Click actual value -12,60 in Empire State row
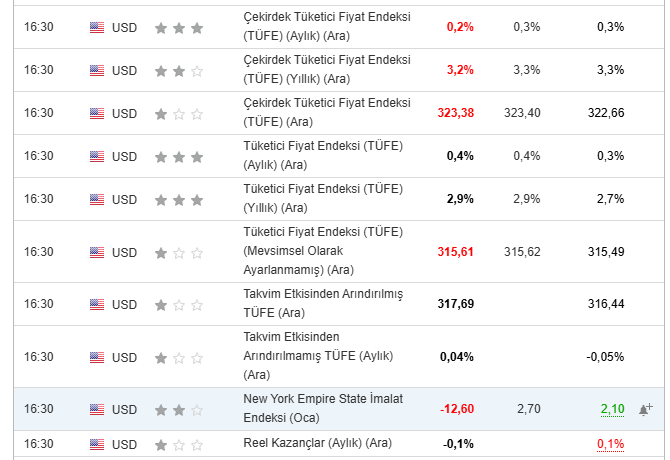Image resolution: width=670 pixels, height=460 pixels. 457,409
